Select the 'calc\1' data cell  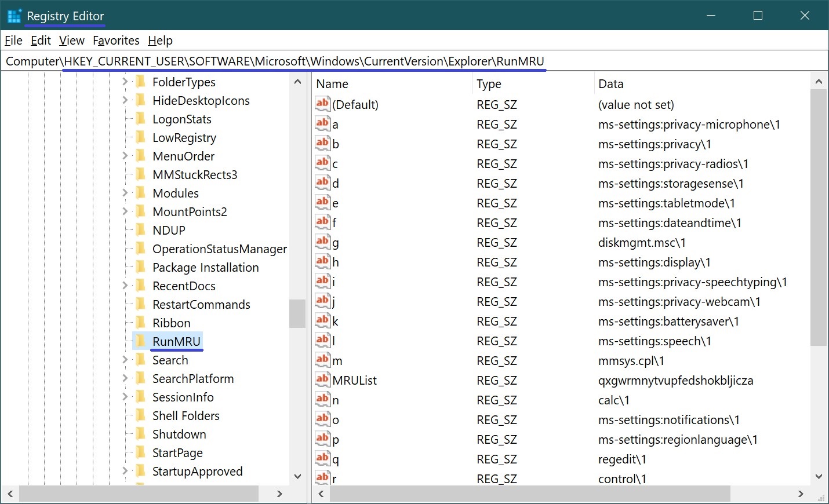[x=614, y=400]
